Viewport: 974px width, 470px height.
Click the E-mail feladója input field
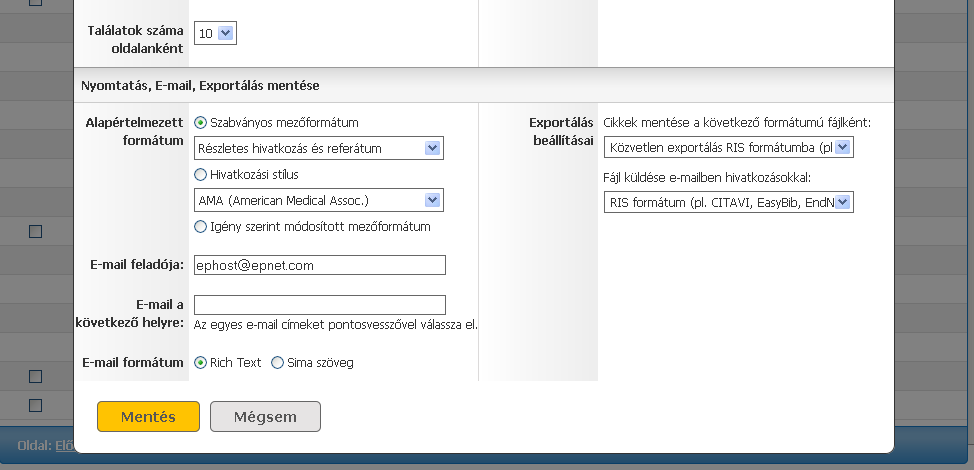click(320, 265)
